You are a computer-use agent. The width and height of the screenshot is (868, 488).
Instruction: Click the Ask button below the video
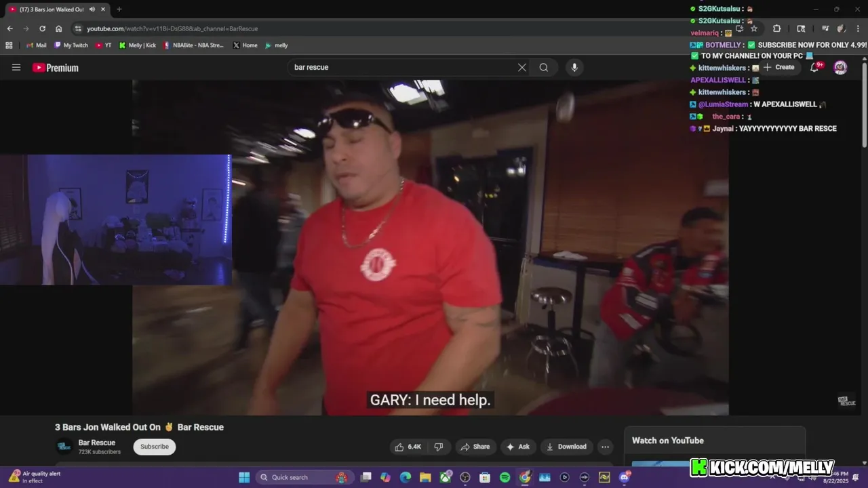coord(517,447)
